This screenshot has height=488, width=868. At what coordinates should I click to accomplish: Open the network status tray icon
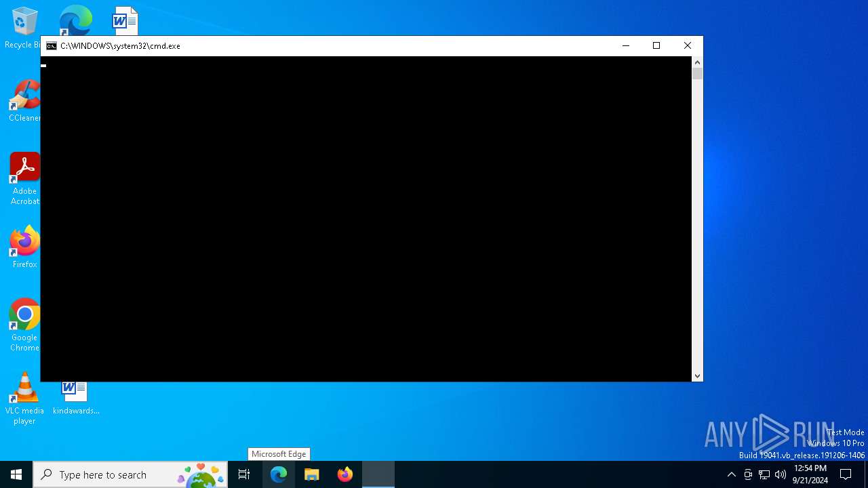click(764, 474)
